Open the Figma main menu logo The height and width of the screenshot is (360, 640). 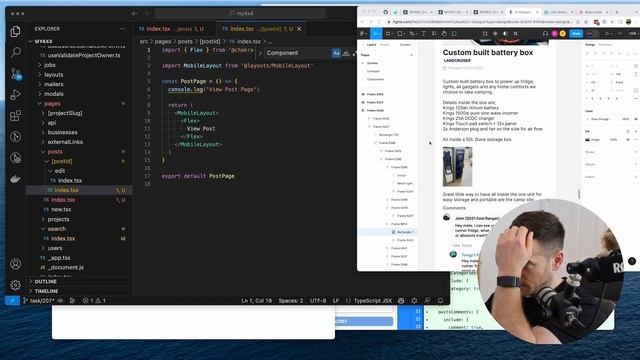(363, 33)
